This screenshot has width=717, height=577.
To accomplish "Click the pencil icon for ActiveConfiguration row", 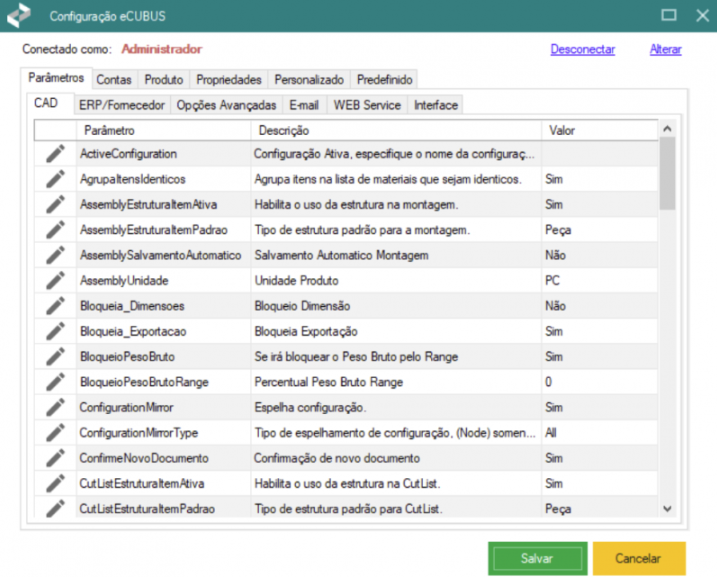I will click(54, 154).
